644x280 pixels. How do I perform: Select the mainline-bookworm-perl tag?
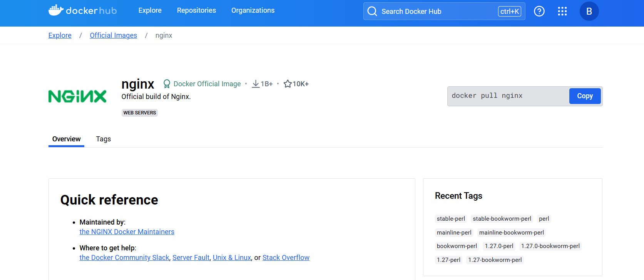click(512, 233)
